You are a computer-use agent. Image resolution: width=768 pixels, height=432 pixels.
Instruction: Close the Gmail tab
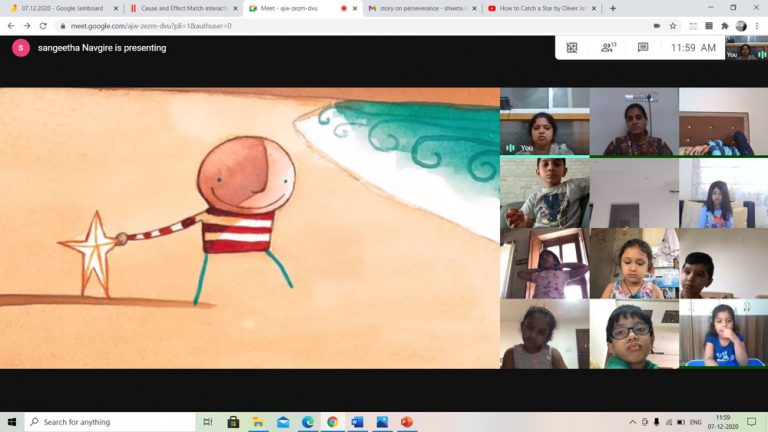coord(474,8)
